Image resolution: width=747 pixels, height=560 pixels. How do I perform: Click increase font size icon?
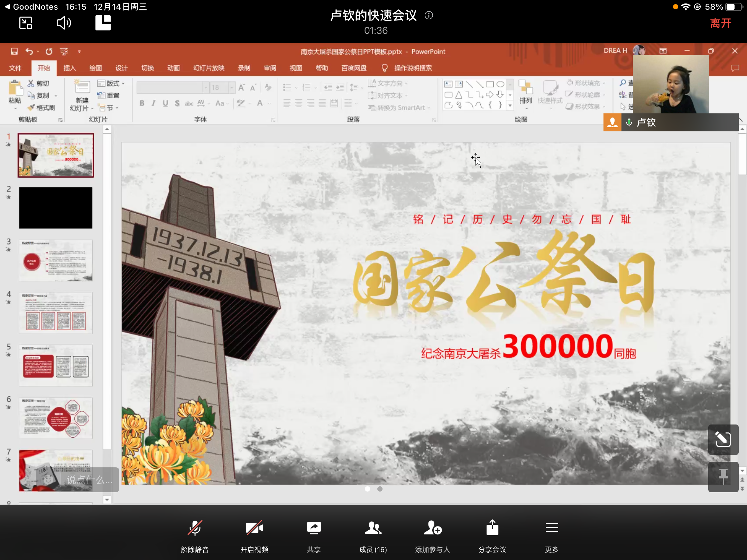[241, 87]
